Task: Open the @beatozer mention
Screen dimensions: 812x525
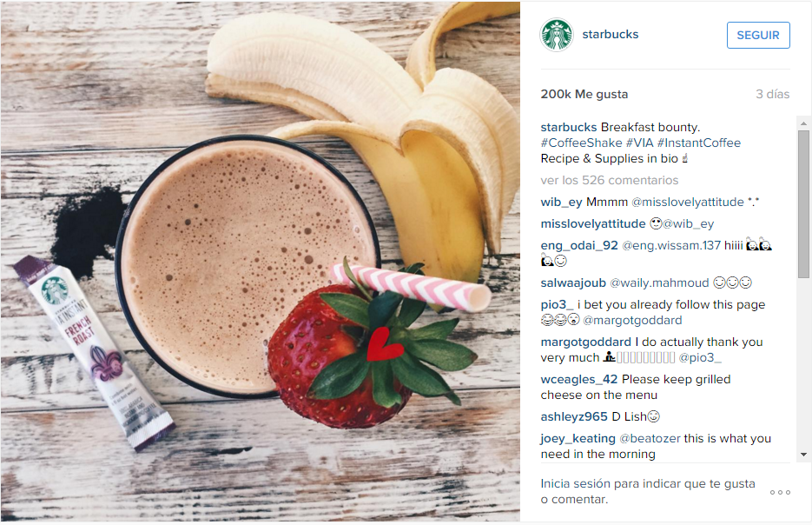Action: [x=650, y=438]
